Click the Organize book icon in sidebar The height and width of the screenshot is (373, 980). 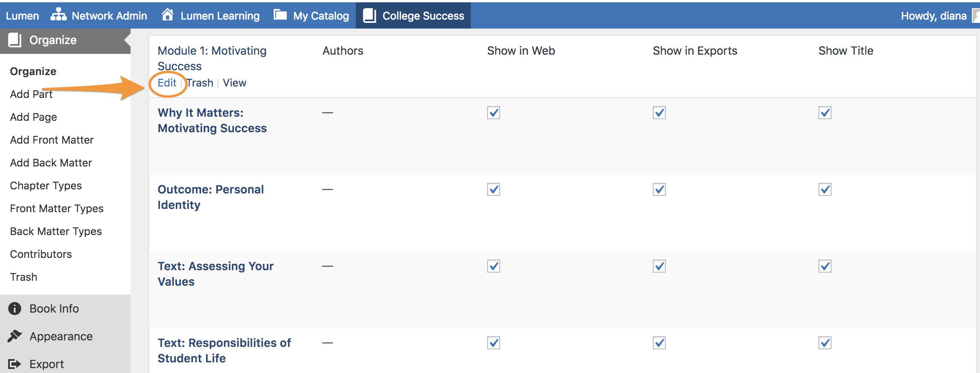point(15,40)
